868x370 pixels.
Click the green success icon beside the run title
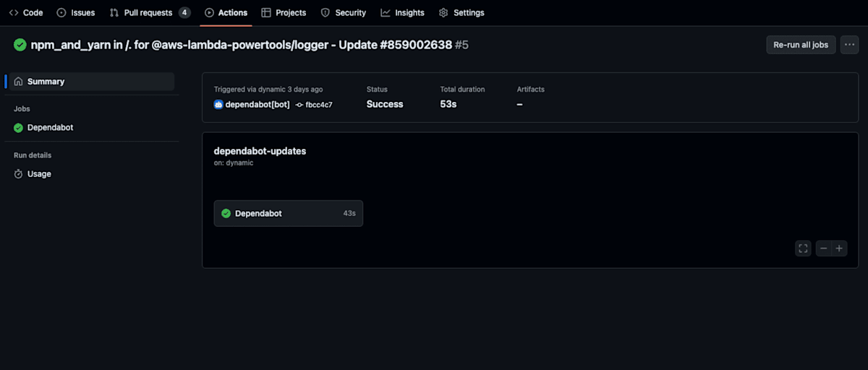(20, 45)
